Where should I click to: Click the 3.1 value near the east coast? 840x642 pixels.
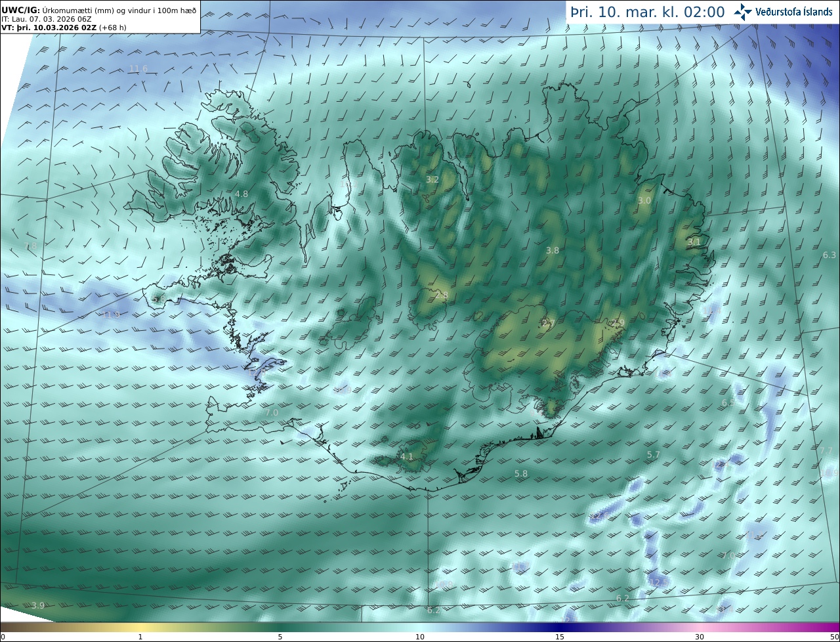tap(694, 242)
